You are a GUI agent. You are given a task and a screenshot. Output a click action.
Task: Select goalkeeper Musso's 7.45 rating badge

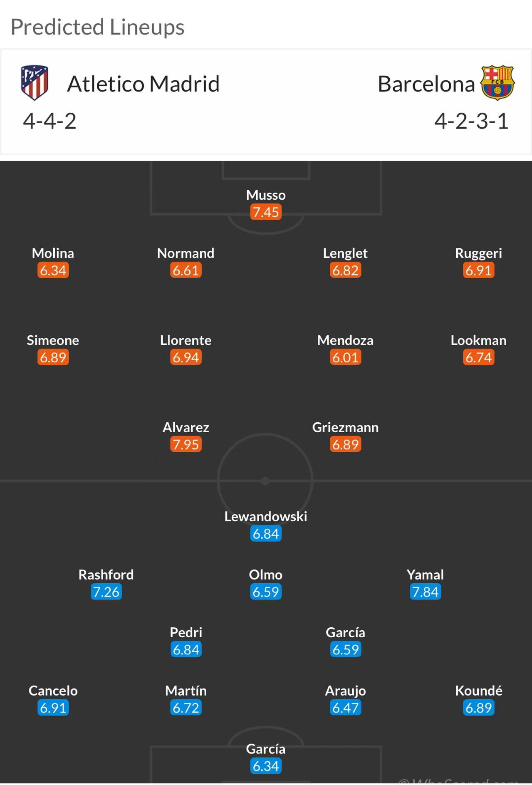point(266,212)
